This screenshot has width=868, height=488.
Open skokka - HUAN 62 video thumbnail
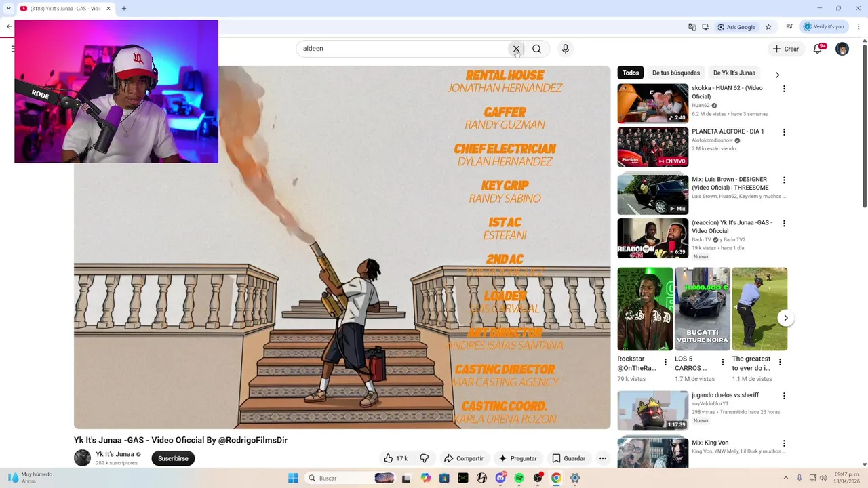[652, 103]
